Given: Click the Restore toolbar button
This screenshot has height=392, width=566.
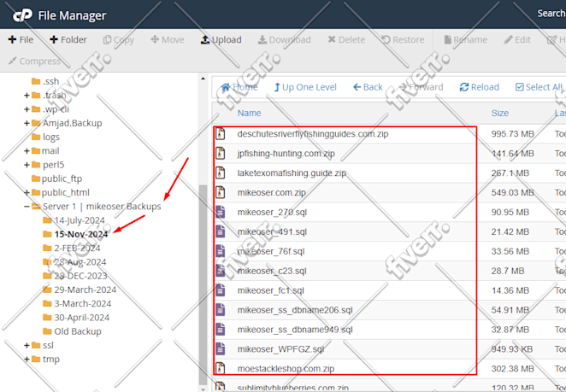Looking at the screenshot, I should 403,39.
